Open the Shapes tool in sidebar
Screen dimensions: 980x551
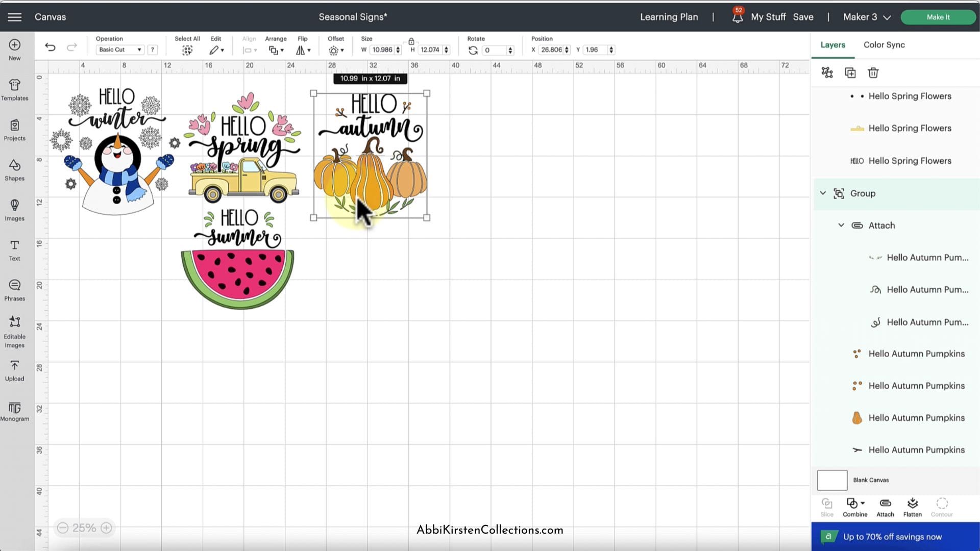[15, 170]
